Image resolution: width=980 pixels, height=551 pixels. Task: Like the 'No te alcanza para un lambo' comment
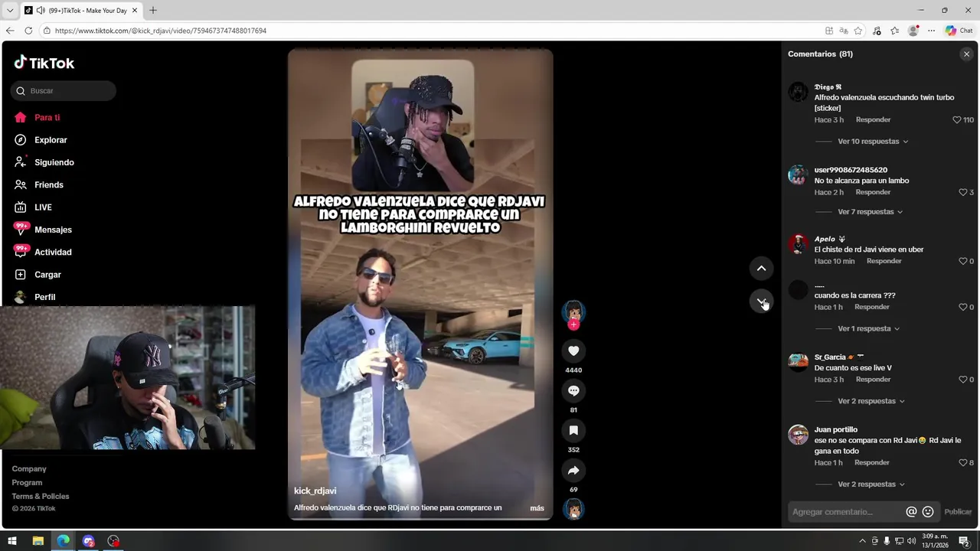[962, 192]
